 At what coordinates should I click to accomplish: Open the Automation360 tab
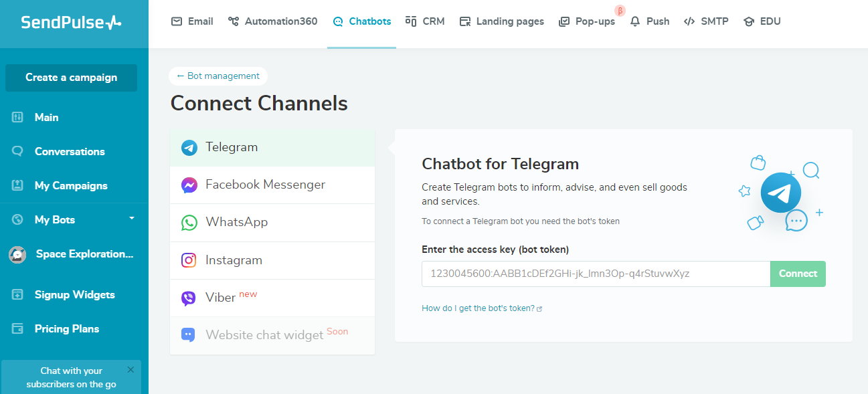click(x=272, y=21)
